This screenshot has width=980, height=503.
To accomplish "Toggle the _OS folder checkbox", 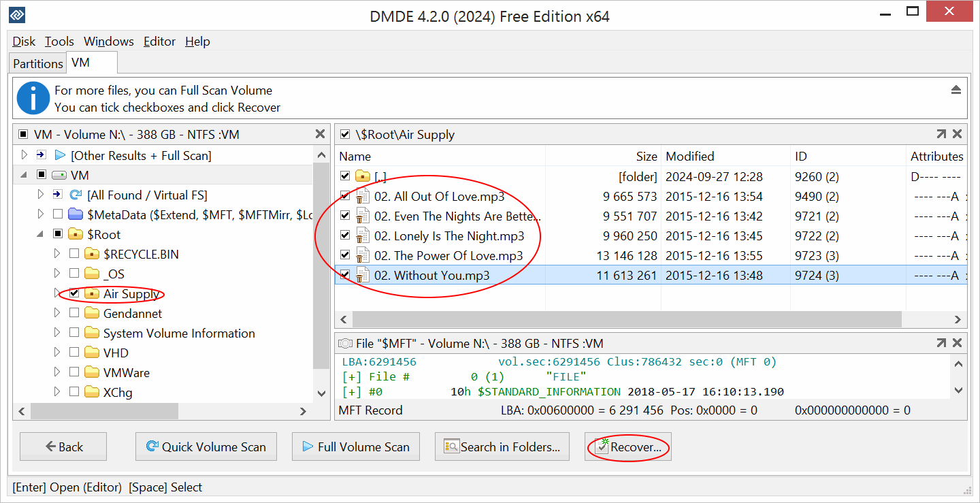I will (74, 274).
